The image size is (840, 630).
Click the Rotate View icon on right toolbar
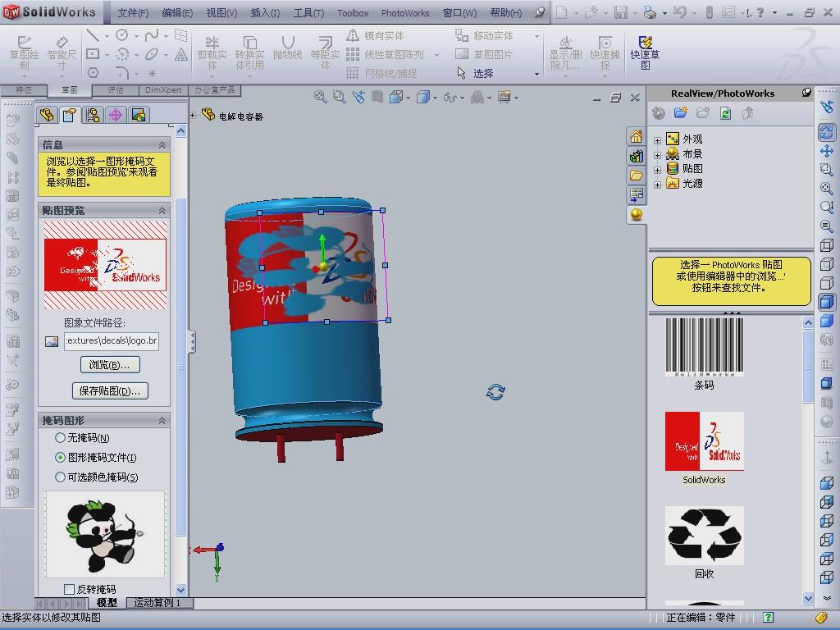(x=827, y=131)
